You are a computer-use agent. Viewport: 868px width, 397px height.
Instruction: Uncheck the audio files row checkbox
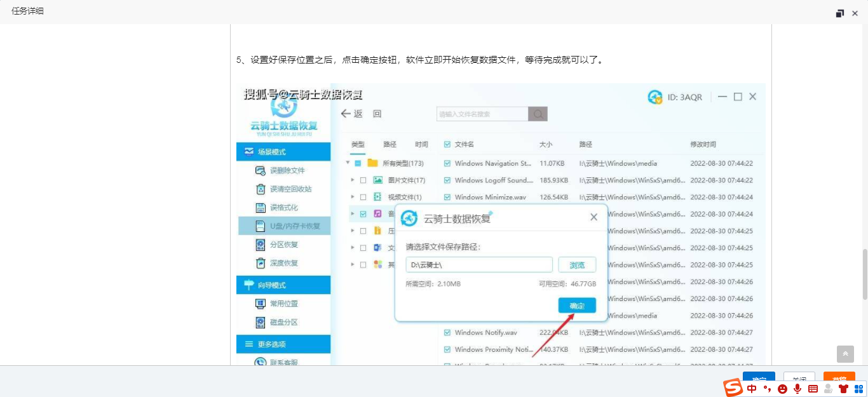pos(363,214)
